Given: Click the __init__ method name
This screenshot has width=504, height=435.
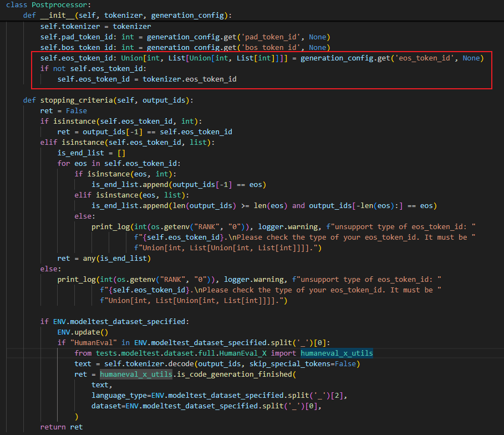Looking at the screenshot, I should click(57, 16).
